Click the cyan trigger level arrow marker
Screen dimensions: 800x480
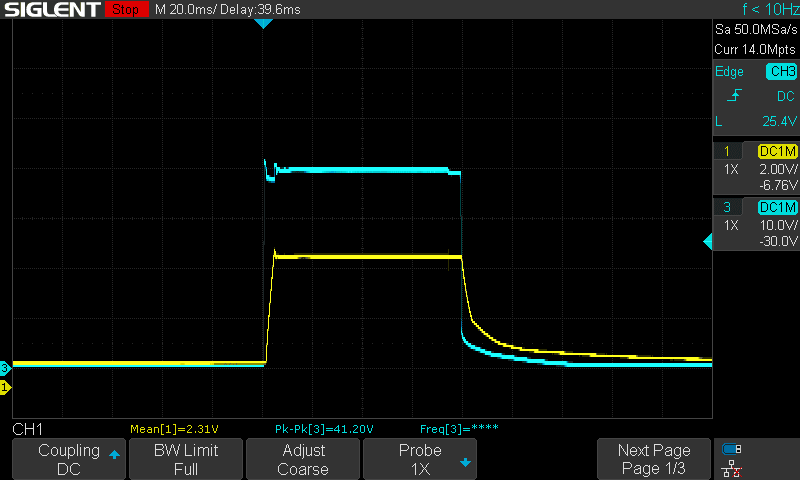pyautogui.click(x=707, y=241)
